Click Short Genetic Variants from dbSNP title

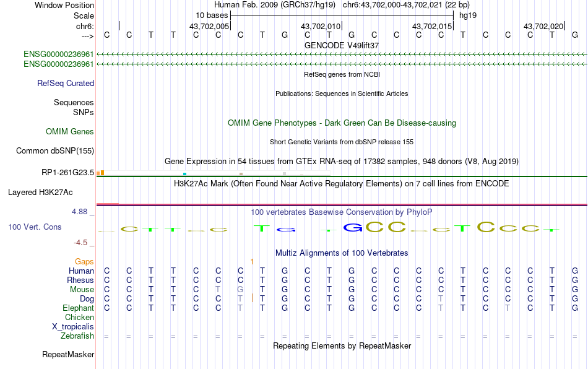click(x=342, y=142)
